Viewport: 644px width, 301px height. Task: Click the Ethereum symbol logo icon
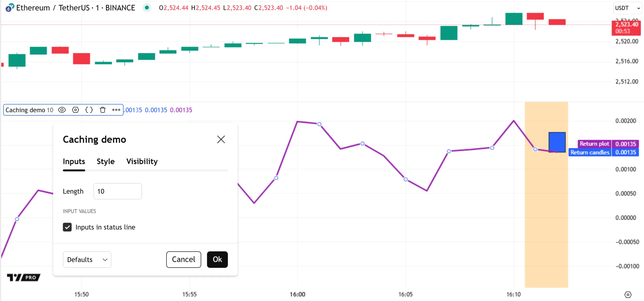[9, 8]
